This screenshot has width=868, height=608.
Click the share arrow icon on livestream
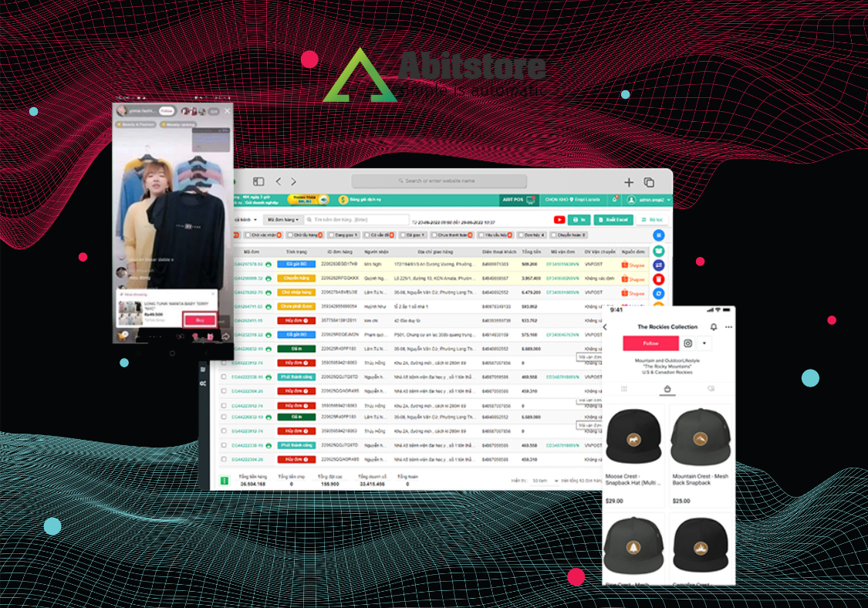pyautogui.click(x=225, y=336)
